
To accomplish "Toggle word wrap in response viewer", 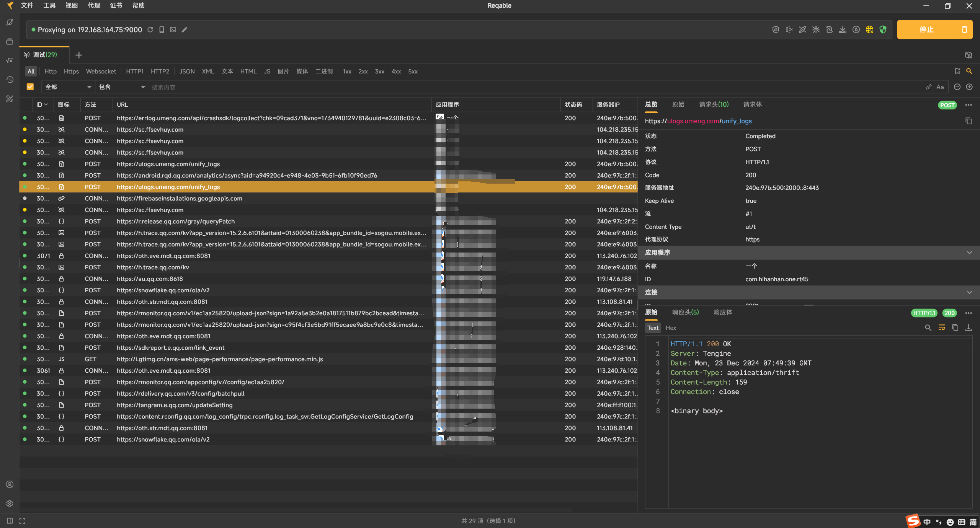I will click(x=942, y=328).
